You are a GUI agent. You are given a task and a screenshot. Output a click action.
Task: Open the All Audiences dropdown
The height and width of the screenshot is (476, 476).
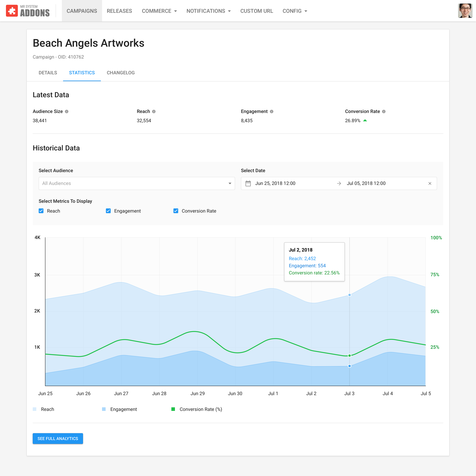137,183
